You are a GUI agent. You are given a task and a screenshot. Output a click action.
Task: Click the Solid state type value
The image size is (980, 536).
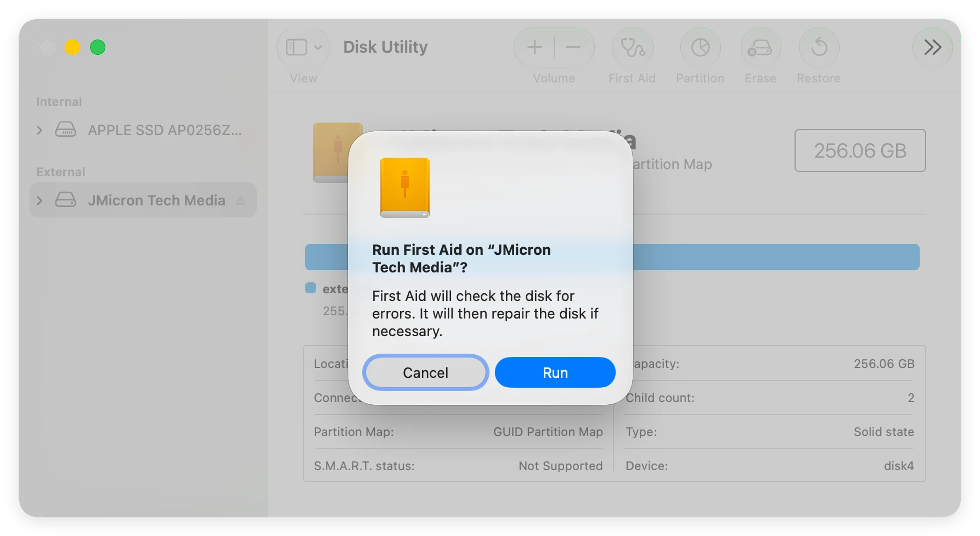point(883,432)
